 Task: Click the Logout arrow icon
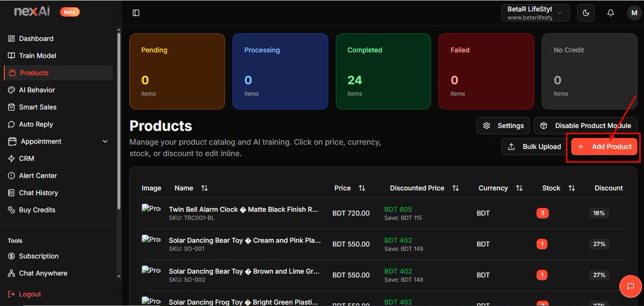tap(11, 294)
